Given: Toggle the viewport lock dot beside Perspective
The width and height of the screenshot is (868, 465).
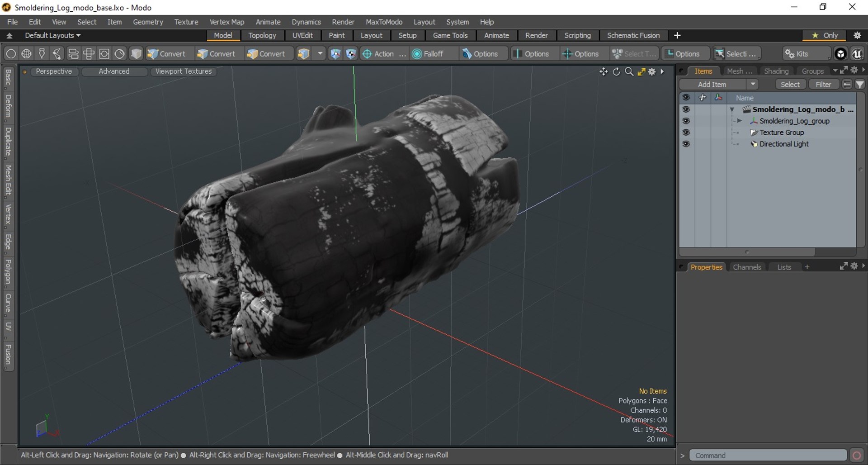Looking at the screenshot, I should (x=25, y=71).
